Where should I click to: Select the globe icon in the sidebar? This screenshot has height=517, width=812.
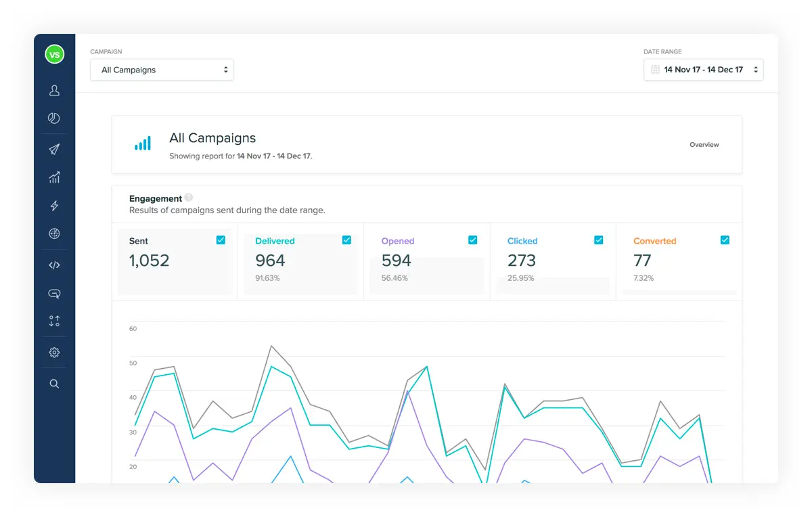click(x=54, y=234)
